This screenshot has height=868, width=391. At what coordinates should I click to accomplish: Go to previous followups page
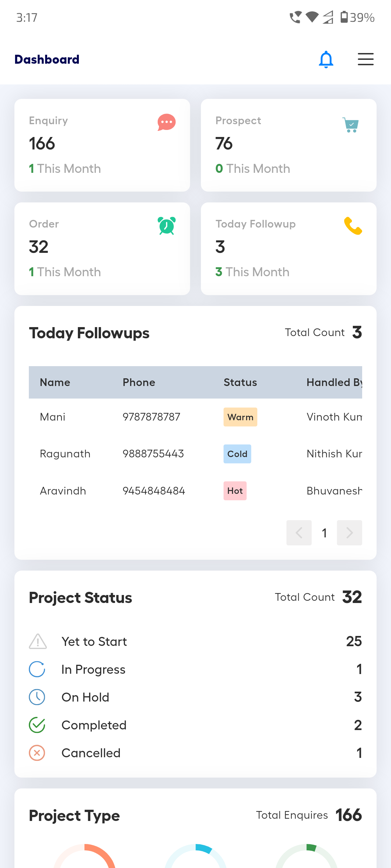coord(299,533)
